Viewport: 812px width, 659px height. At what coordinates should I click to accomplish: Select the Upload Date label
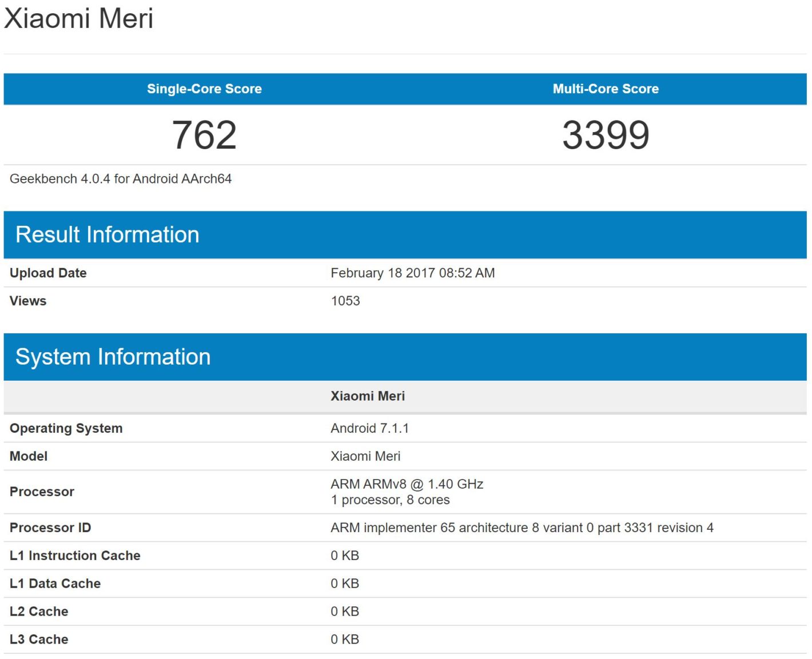[x=48, y=273]
